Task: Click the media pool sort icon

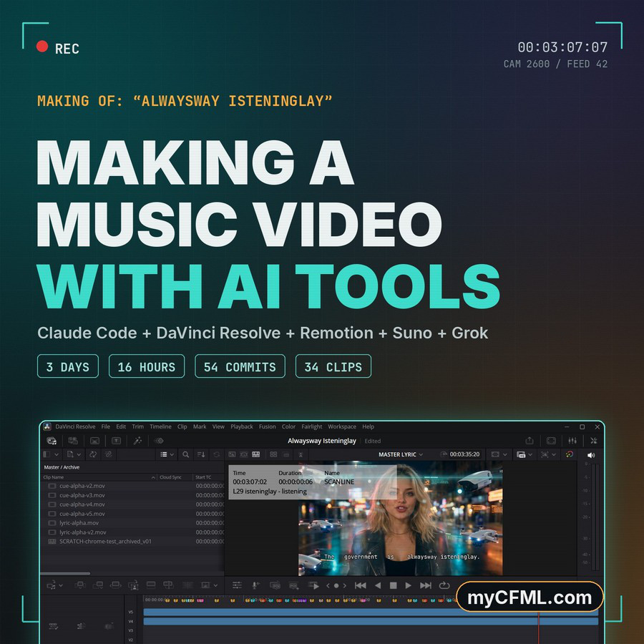Action: click(201, 454)
